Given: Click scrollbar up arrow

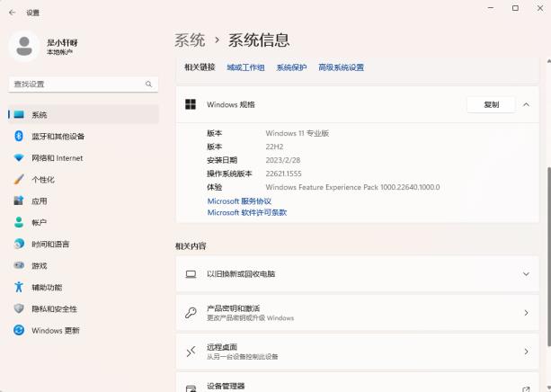Looking at the screenshot, I should pyautogui.click(x=548, y=61).
